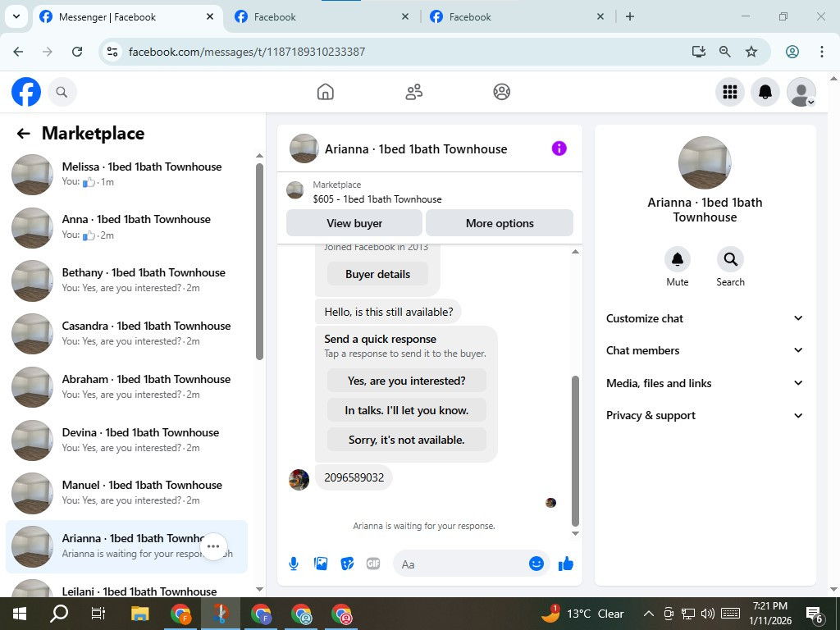This screenshot has height=630, width=840.
Task: Click the conversation list scrollbar
Action: 259,262
